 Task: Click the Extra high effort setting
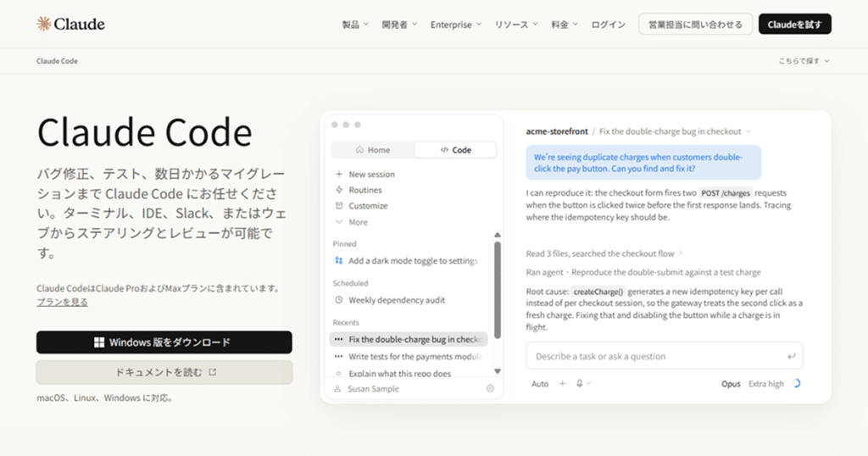pos(766,383)
